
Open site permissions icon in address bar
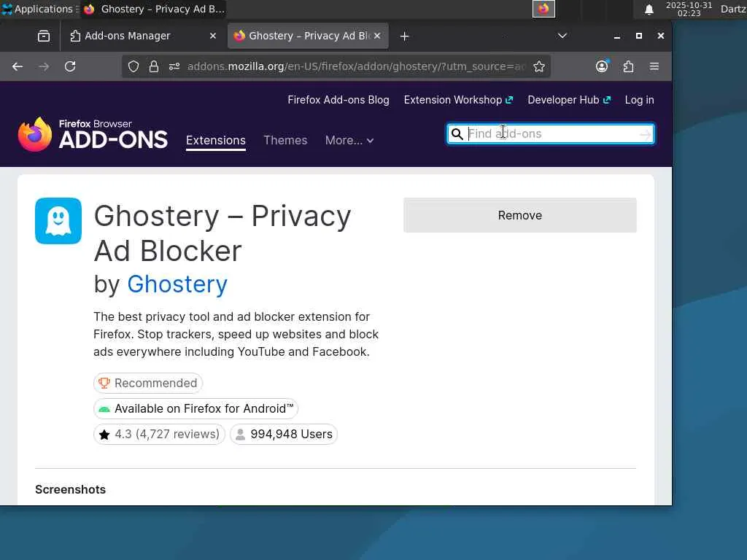(174, 66)
